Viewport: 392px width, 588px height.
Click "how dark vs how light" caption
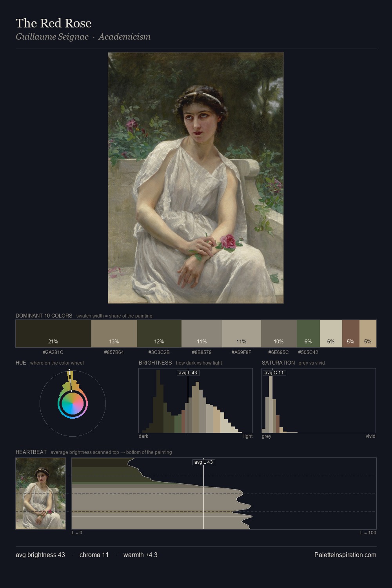coord(199,363)
